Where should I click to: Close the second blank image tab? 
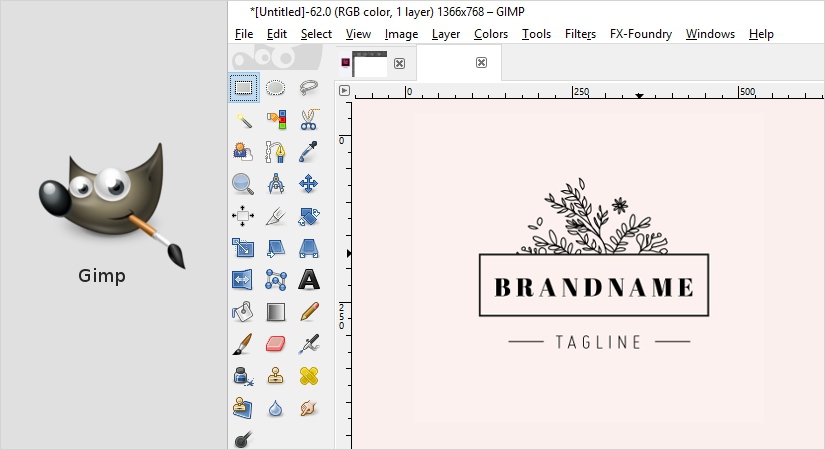pos(481,63)
